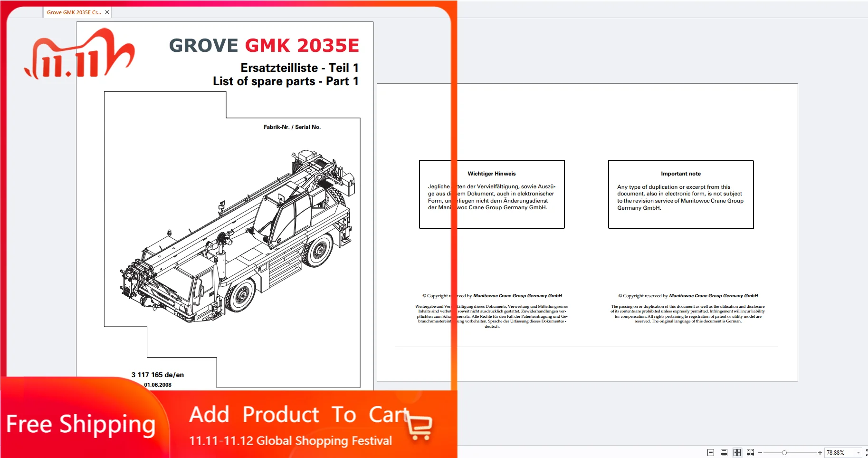This screenshot has height=458, width=868.
Task: Click the fit-to-window arrows icon
Action: pos(867,452)
